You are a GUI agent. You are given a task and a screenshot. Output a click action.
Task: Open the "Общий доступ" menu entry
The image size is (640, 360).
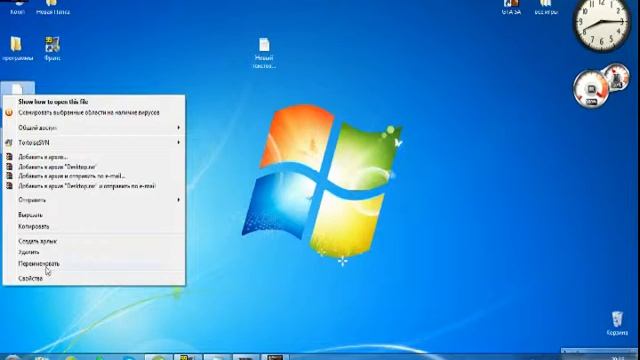[x=94, y=128]
